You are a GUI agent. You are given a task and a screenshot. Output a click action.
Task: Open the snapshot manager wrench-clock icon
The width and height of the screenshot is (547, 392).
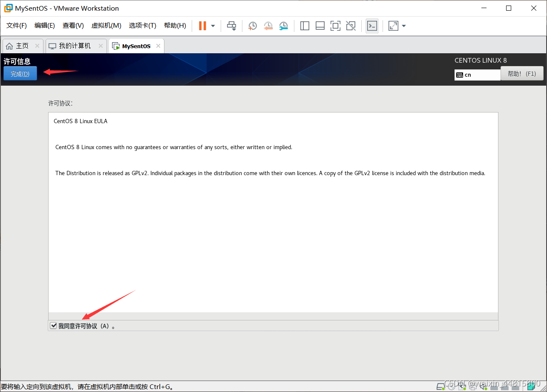pyautogui.click(x=283, y=26)
